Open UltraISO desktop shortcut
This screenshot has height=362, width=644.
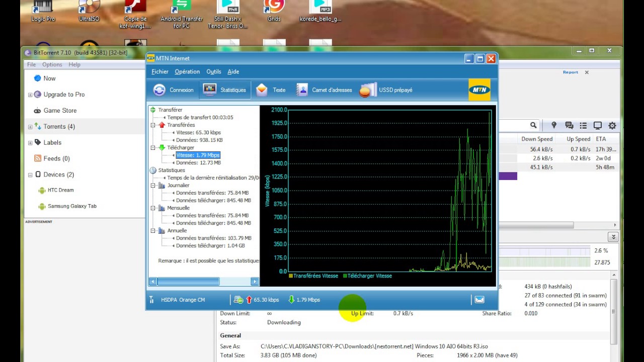(89, 11)
